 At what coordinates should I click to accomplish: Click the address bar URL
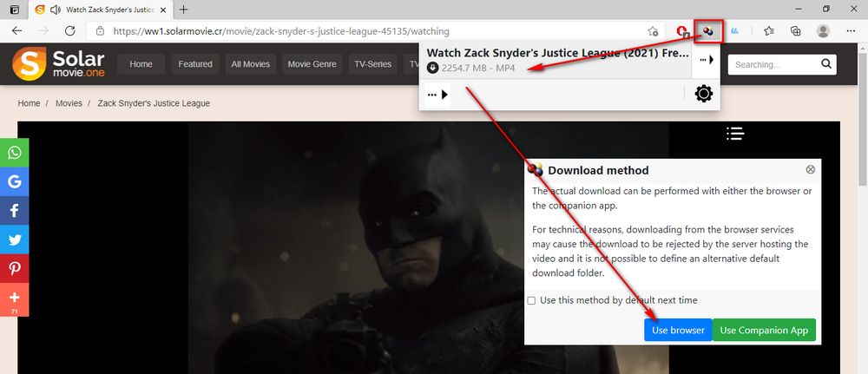pos(281,31)
